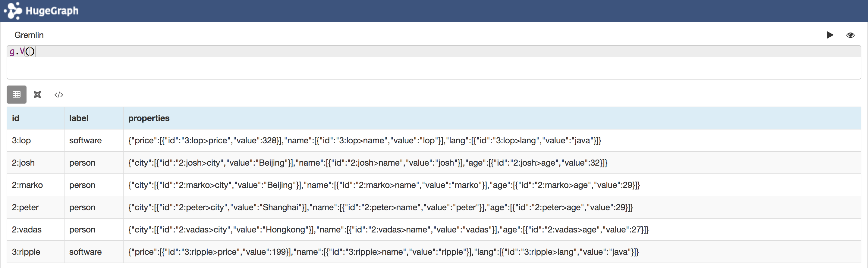
Task: Click the software label of 3:ripple
Action: 85,251
